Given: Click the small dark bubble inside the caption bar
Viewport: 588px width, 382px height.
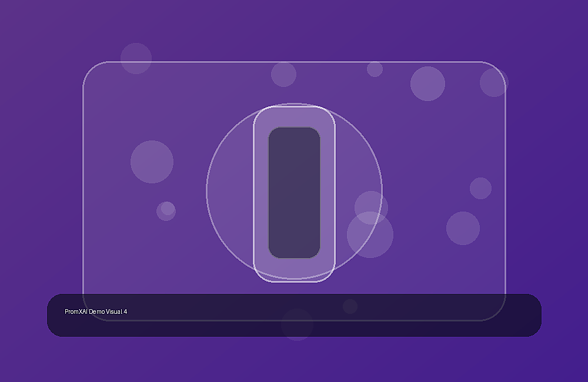Looking at the screenshot, I should (x=350, y=306).
